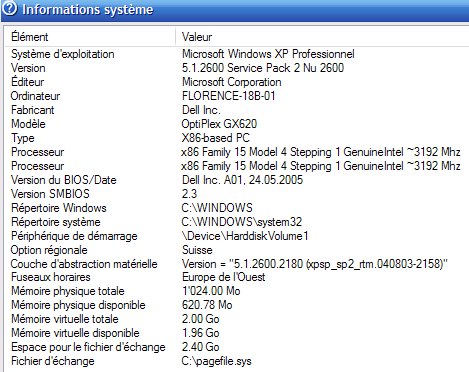Click the Fichier d'échange row label
Viewport: 469px width, 372px height.
pyautogui.click(x=53, y=361)
